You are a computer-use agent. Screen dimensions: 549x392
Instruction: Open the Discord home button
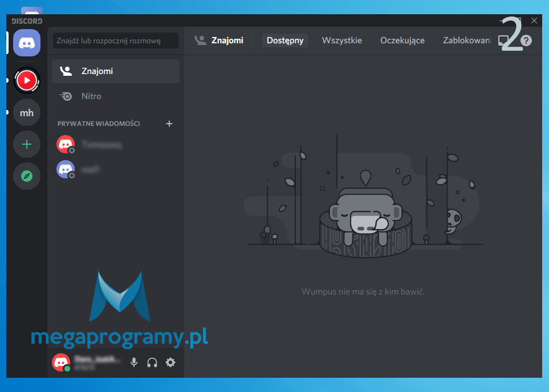[27, 43]
